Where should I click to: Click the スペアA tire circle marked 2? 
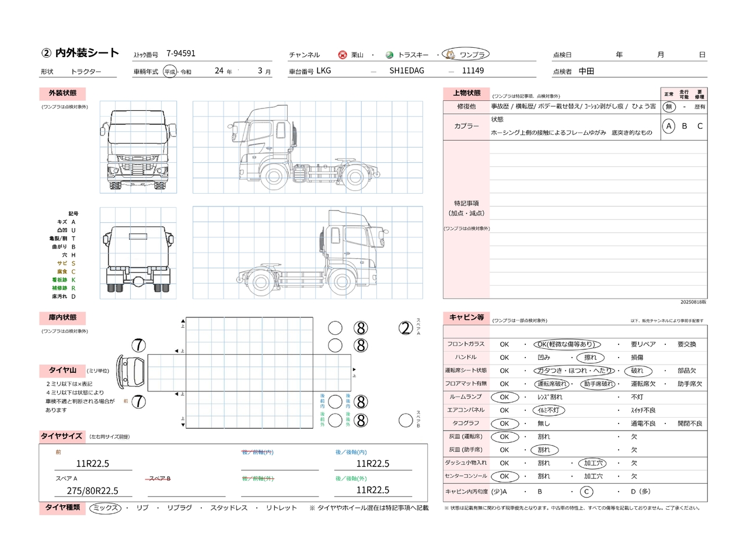coord(406,328)
